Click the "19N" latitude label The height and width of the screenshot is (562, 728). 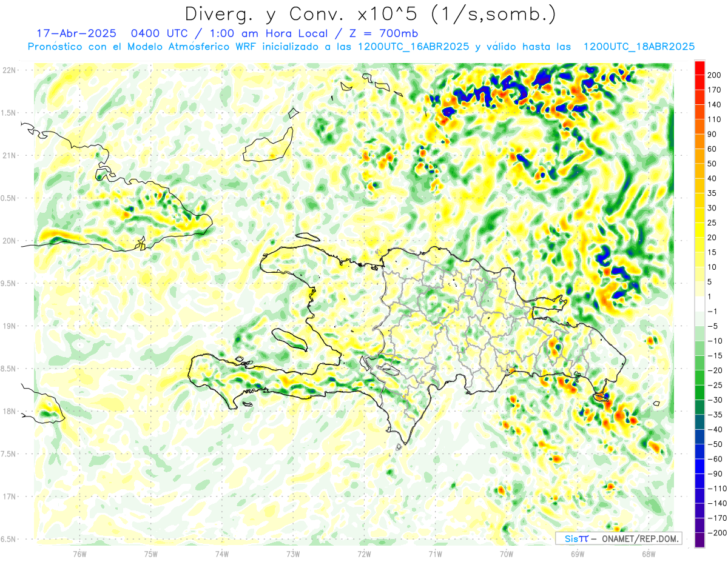[x=8, y=326]
